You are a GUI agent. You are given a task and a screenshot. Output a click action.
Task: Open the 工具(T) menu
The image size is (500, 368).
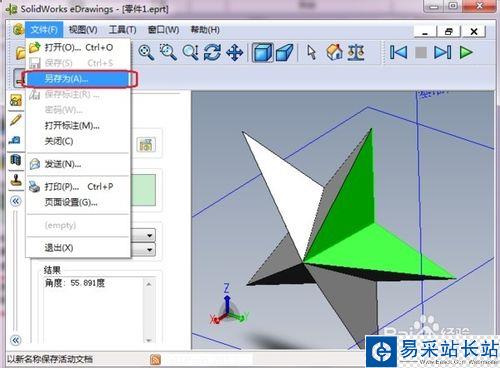[122, 30]
